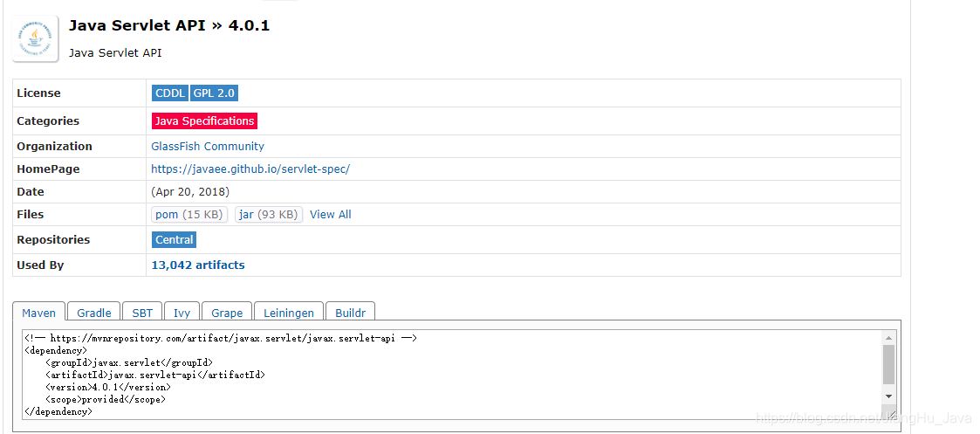Viewport: 980px width, 434px height.
Task: Switch to the Gradle tab
Action: click(x=93, y=313)
